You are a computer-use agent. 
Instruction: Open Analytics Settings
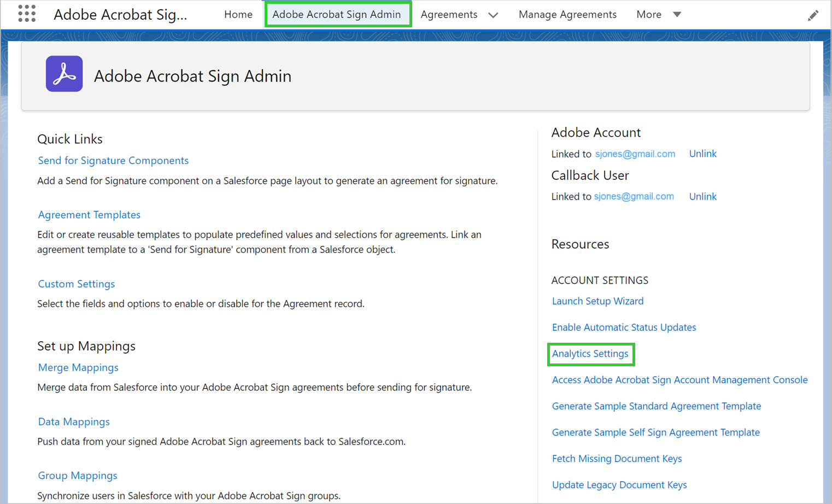[590, 354]
